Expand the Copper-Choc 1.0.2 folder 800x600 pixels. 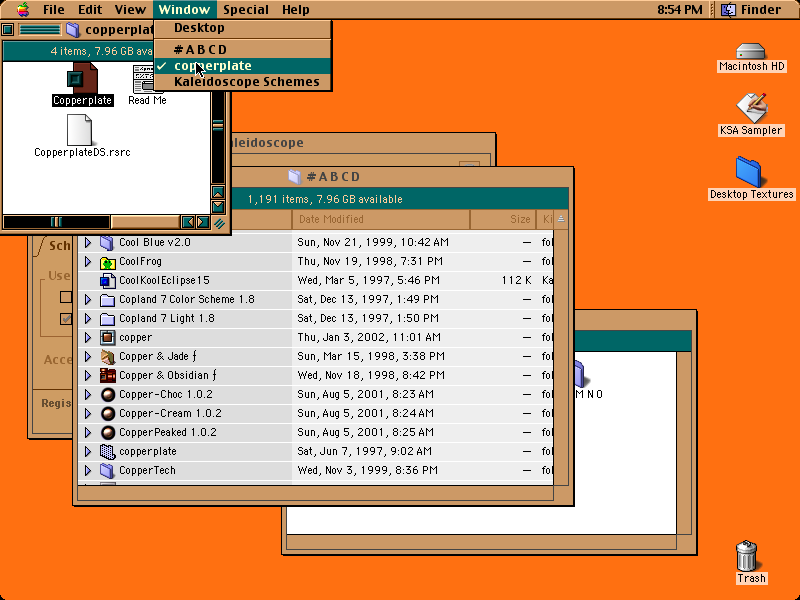(x=88, y=394)
